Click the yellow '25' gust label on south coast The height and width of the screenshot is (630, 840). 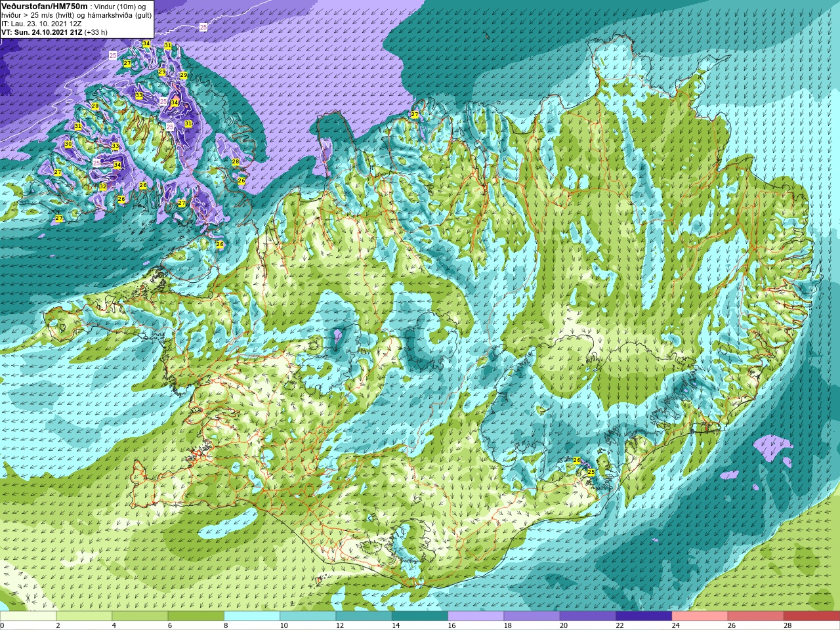[x=591, y=472]
